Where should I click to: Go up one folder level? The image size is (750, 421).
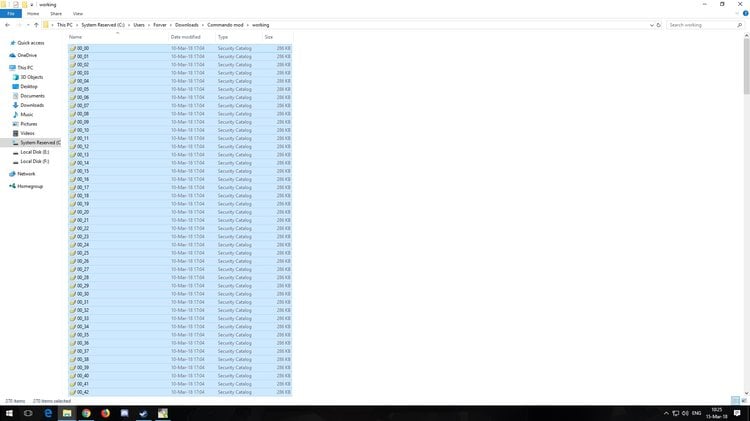(36, 25)
